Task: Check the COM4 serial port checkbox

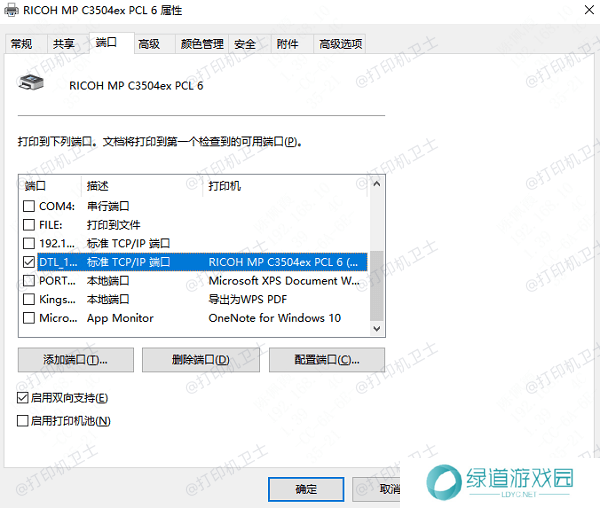Action: 28,206
